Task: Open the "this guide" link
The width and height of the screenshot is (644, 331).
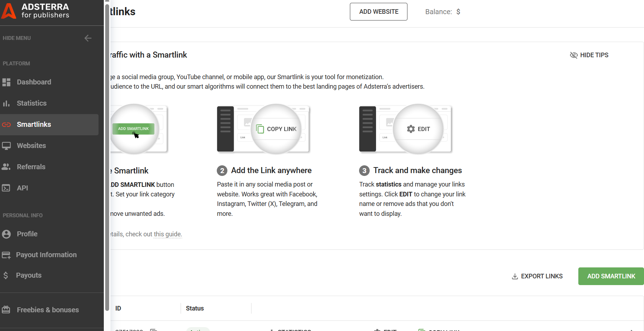Action: coord(168,234)
